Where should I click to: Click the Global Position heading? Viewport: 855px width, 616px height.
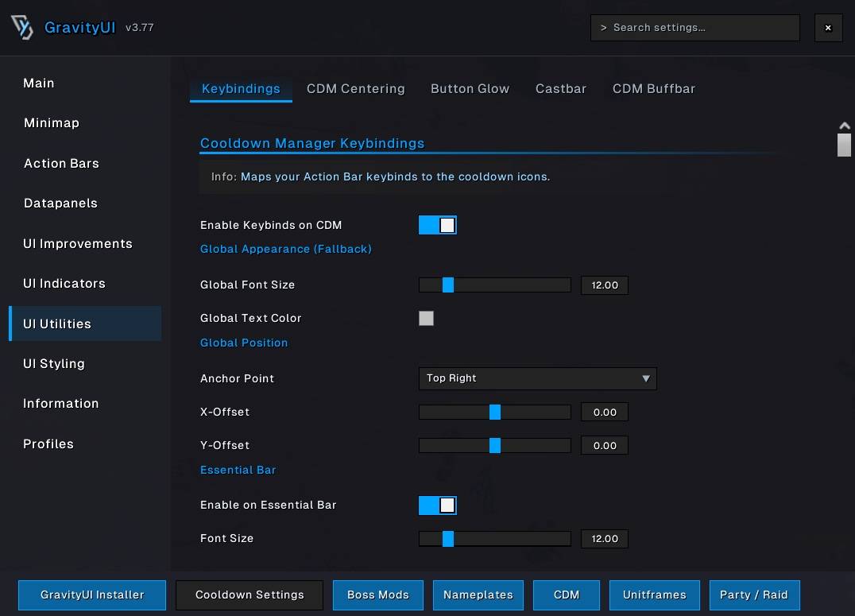coord(244,343)
